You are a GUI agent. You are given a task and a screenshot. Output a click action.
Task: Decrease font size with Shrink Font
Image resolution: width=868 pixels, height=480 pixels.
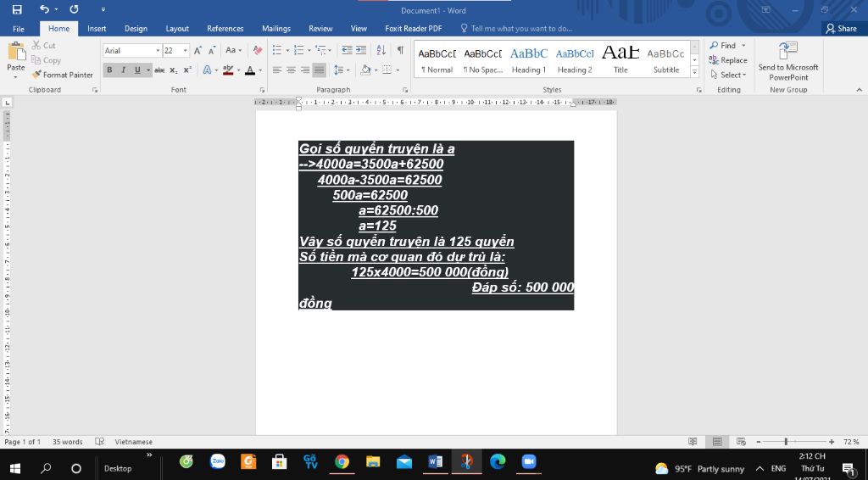(211, 50)
